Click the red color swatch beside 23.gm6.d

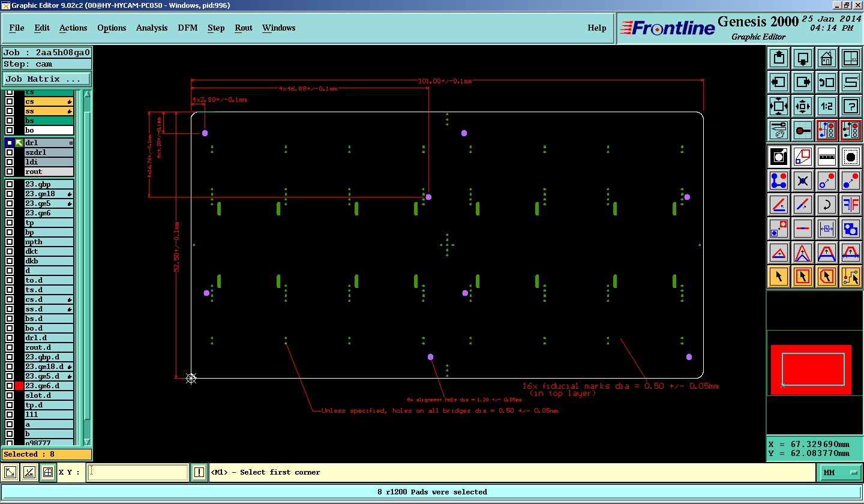coord(19,386)
